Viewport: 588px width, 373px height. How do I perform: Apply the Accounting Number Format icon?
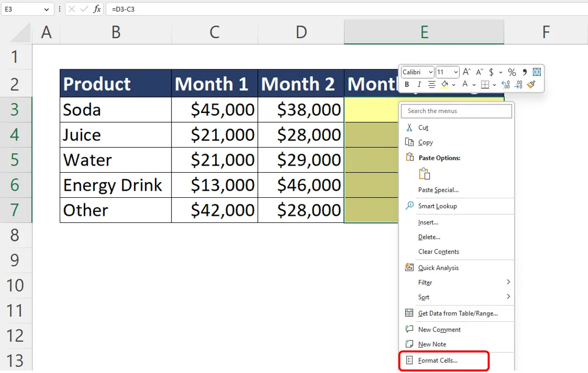coord(491,72)
